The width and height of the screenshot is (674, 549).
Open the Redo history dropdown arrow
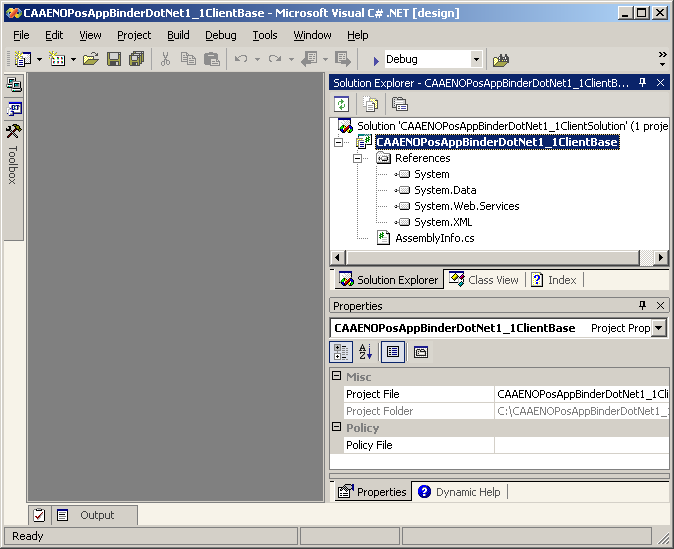[291, 59]
